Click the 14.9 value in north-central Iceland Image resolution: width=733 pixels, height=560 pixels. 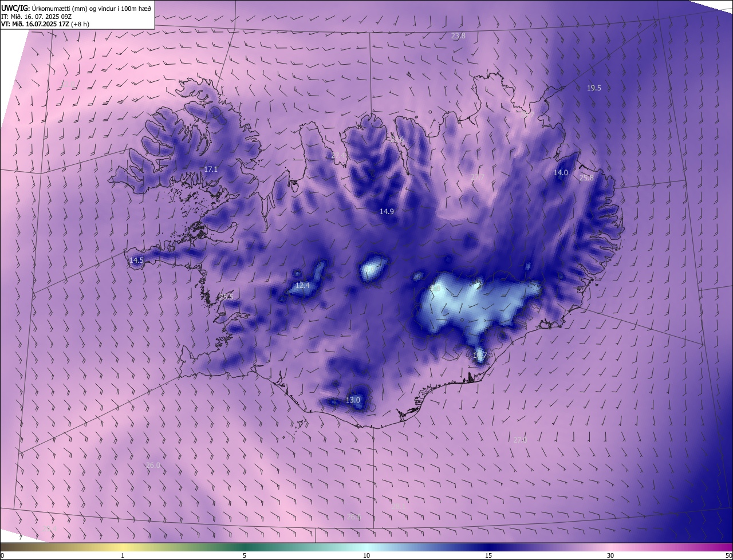[387, 211]
